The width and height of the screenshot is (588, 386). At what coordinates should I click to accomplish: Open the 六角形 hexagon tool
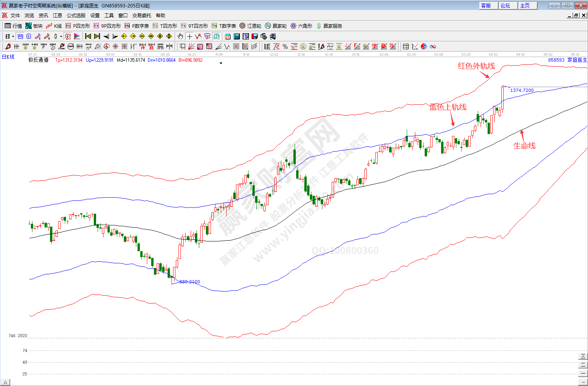pos(301,26)
